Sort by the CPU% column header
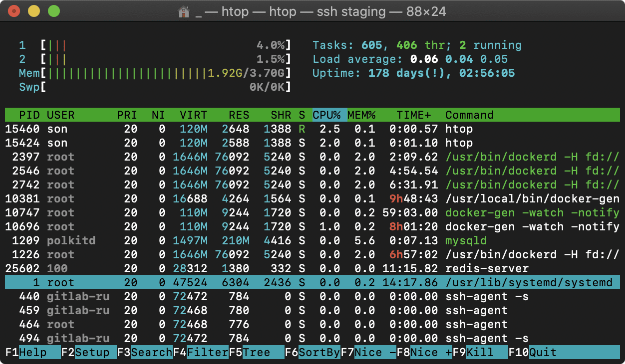Viewport: 625px width, 364px height. coord(326,115)
